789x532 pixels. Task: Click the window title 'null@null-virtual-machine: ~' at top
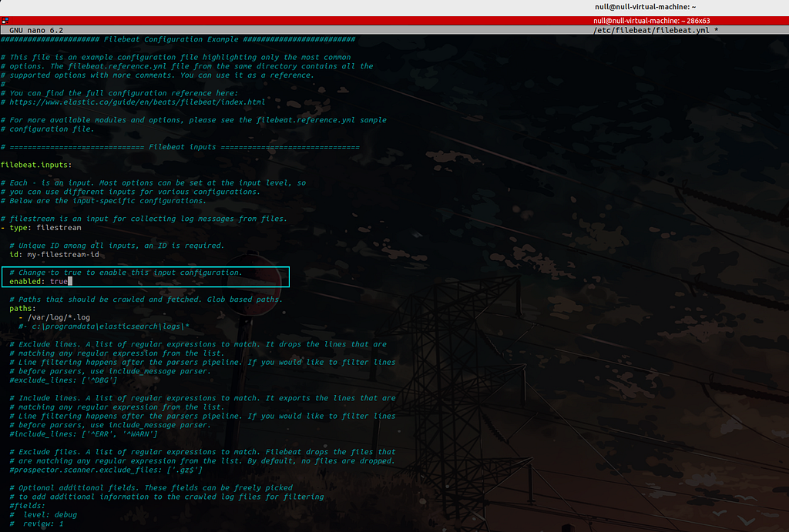point(645,7)
